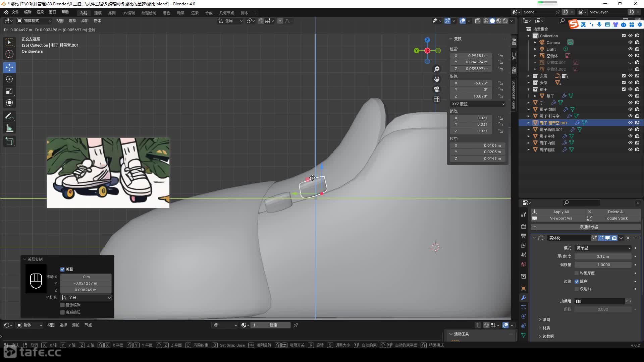Adjust the 偏移量 offset -1.0000 slider
644x362 pixels.
(603, 265)
